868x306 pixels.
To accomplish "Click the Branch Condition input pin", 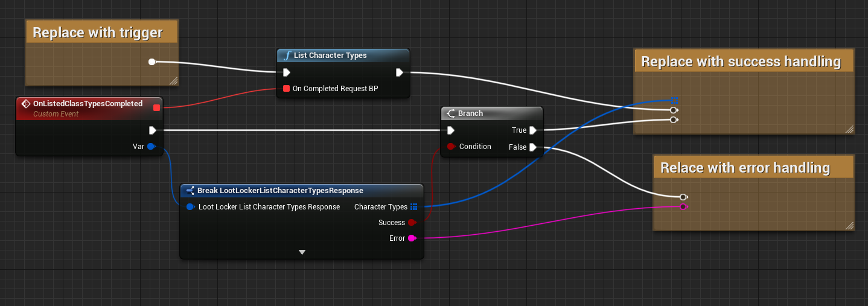I will (x=451, y=147).
